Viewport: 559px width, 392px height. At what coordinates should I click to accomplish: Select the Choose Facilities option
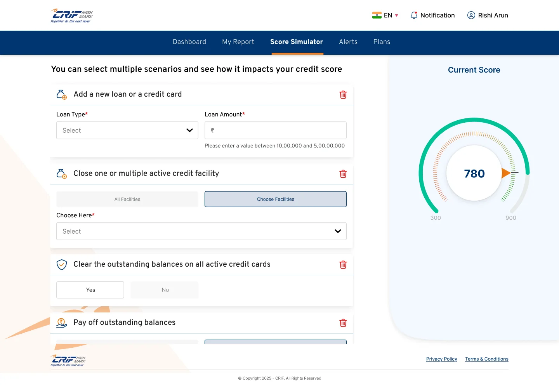click(276, 199)
